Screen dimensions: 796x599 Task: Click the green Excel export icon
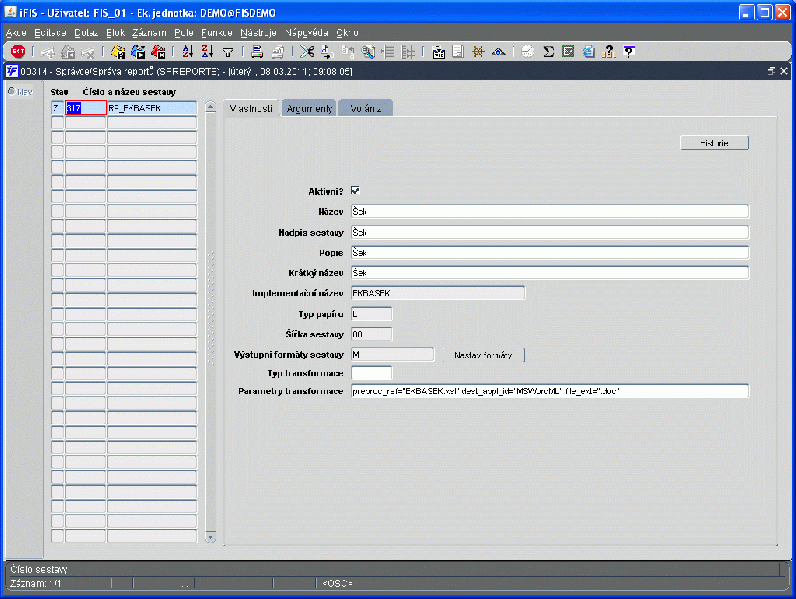pos(569,51)
